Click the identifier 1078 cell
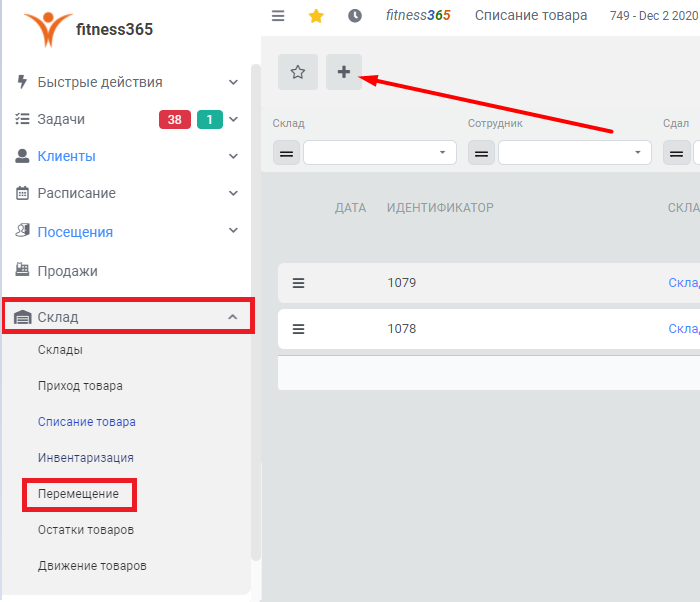700x602 pixels. 402,329
